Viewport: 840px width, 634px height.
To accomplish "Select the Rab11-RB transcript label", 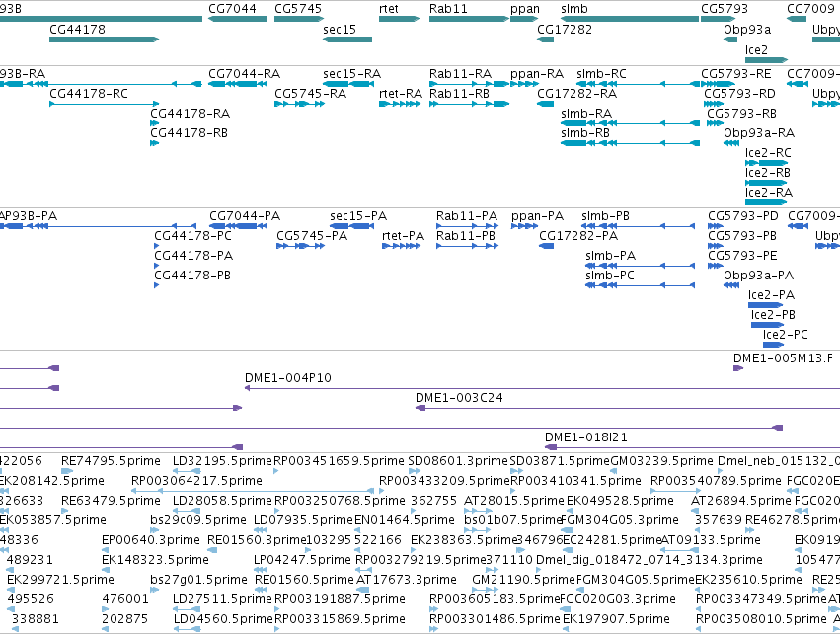I will tap(459, 93).
